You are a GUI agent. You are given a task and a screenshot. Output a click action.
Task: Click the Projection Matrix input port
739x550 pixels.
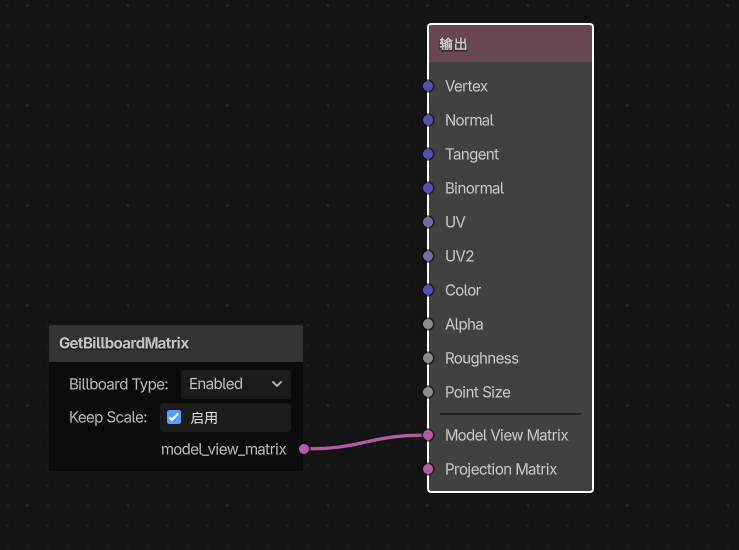[x=428, y=469]
